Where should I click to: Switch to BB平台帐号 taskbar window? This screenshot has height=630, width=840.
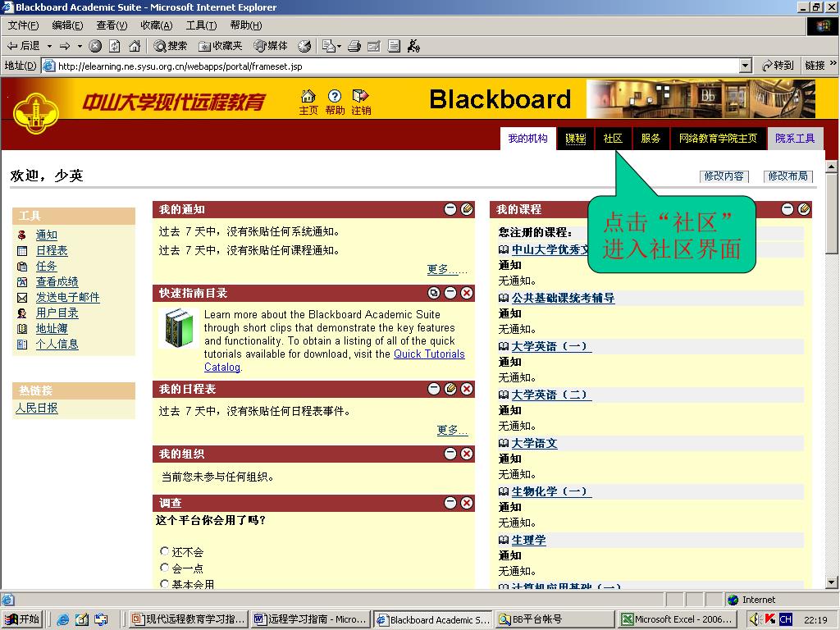tap(555, 619)
